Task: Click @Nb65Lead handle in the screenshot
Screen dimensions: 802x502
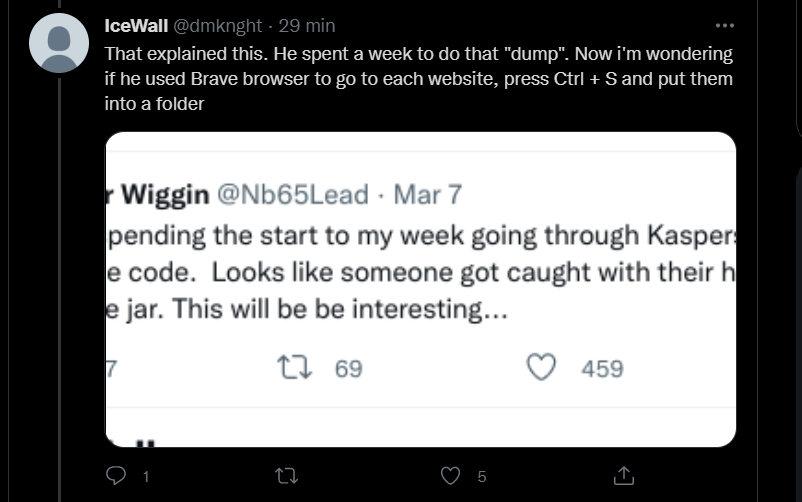Action: tap(292, 193)
